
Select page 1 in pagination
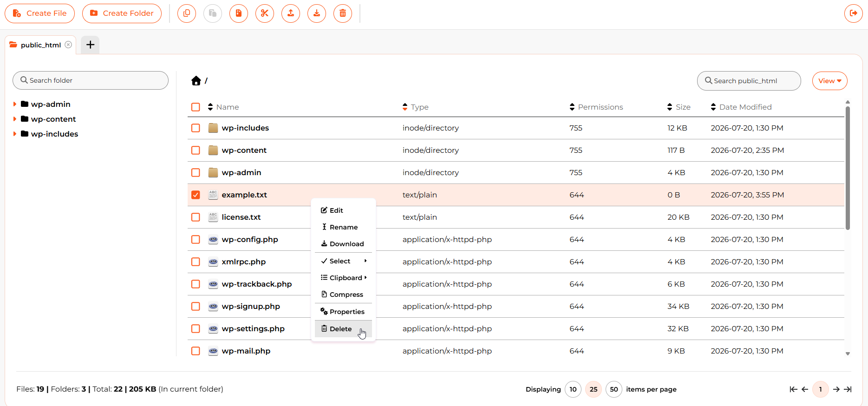[821, 389]
